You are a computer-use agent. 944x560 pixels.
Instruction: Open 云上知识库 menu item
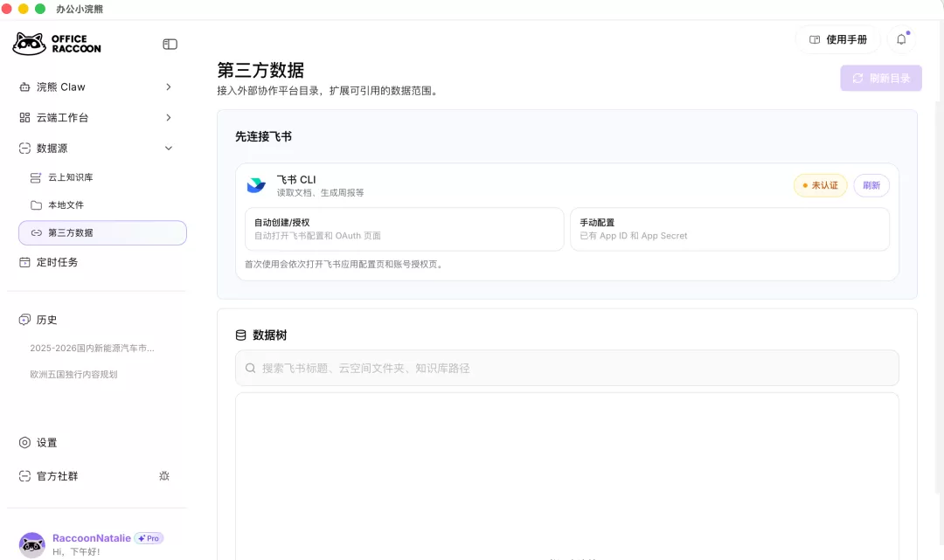click(102, 177)
